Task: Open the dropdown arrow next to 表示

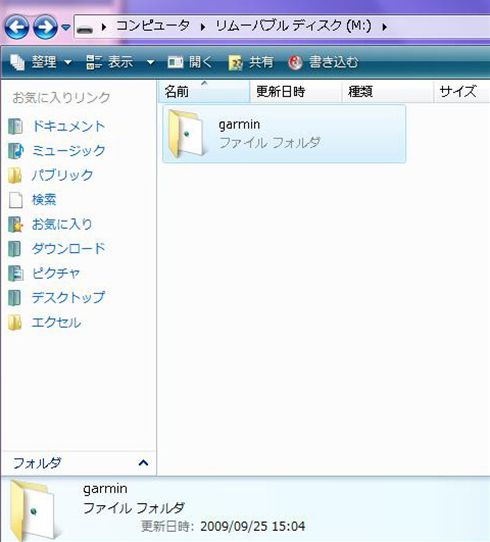Action: pos(150,63)
